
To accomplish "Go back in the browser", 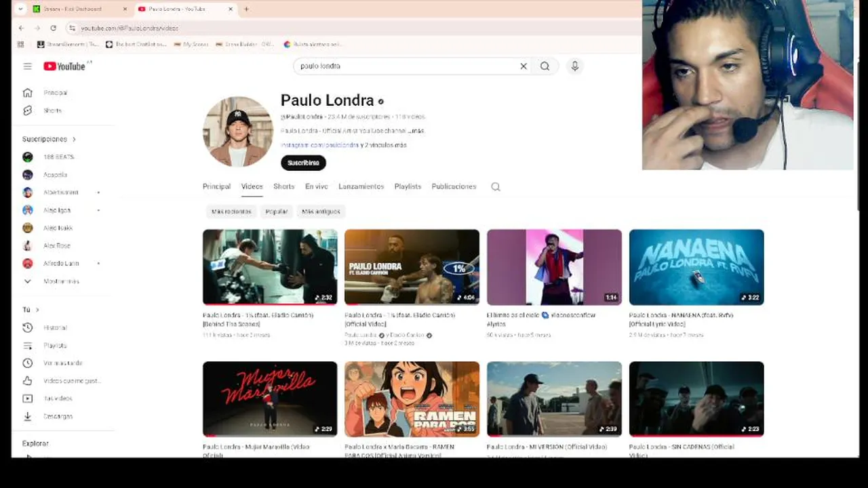I will pyautogui.click(x=21, y=28).
